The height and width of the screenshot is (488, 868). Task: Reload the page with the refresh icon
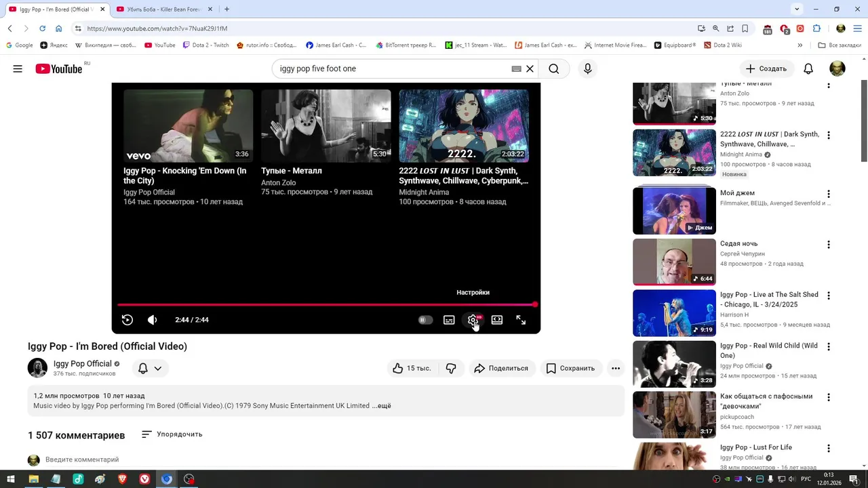click(x=42, y=28)
